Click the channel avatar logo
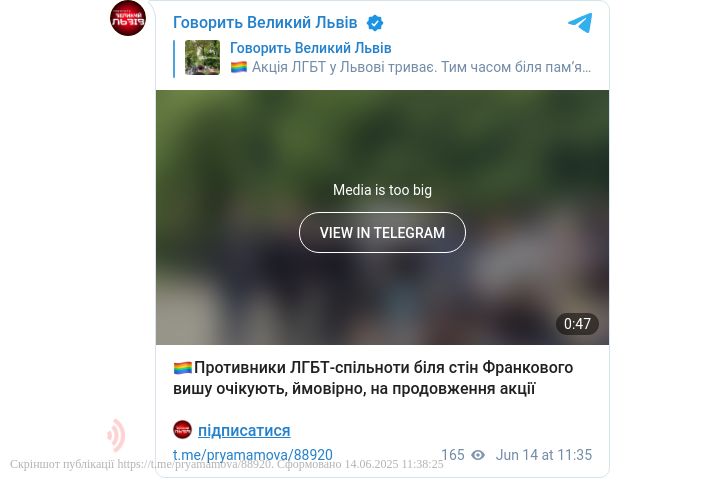Screen dimensions: 720x482 pos(128,18)
